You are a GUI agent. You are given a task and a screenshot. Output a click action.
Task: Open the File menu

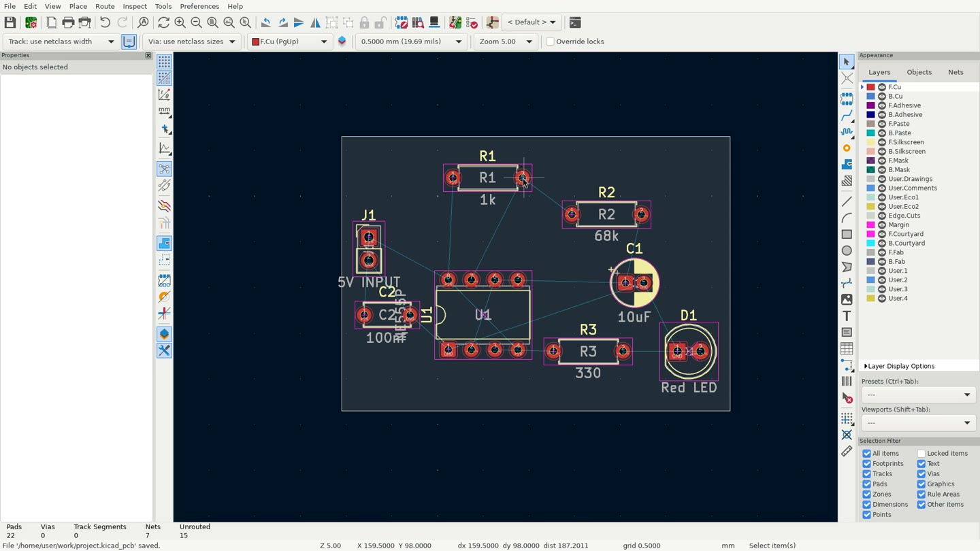click(10, 6)
